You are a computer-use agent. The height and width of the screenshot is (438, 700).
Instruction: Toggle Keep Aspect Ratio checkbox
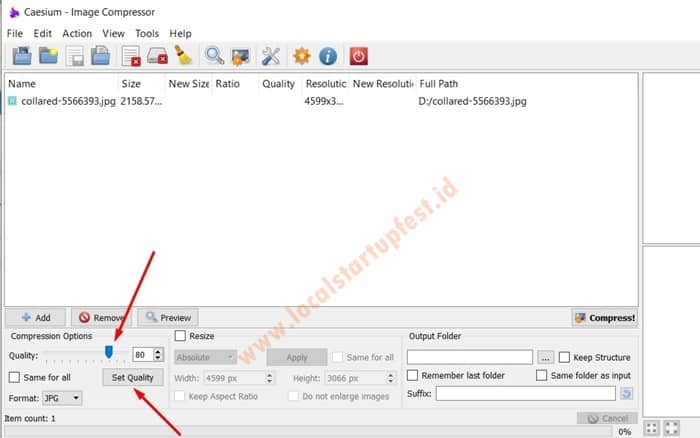(179, 396)
